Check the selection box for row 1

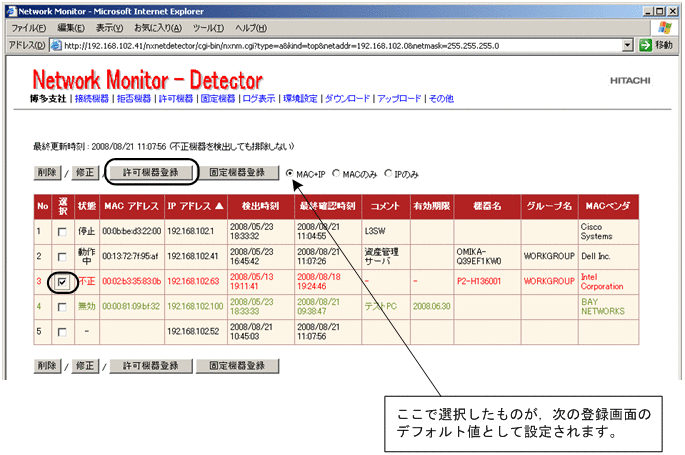pos(62,232)
